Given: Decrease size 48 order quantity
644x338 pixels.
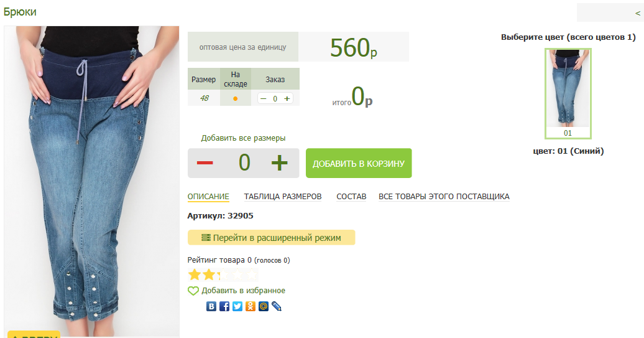Looking at the screenshot, I should [x=264, y=99].
